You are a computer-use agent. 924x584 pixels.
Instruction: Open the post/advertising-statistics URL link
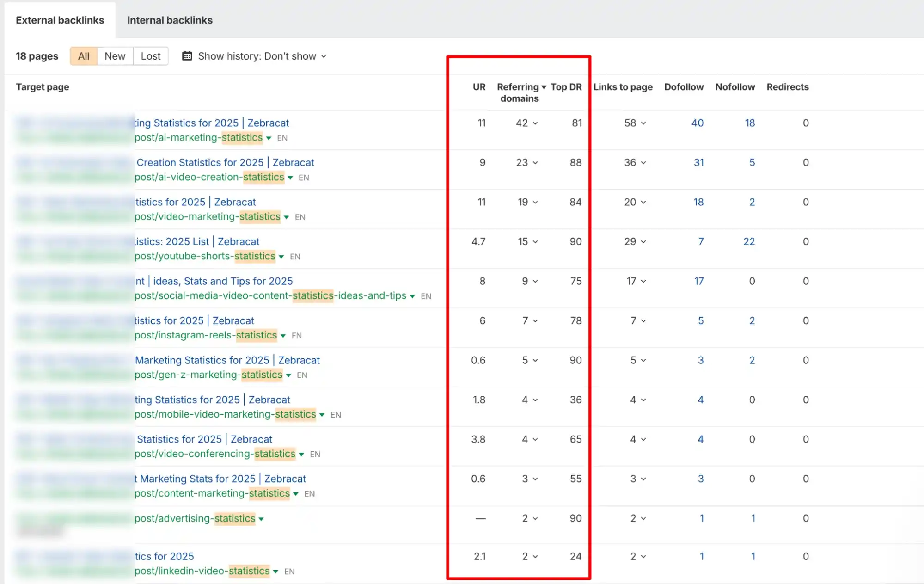[195, 518]
